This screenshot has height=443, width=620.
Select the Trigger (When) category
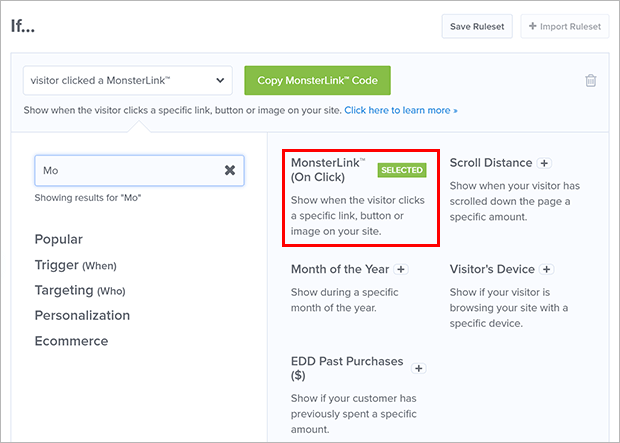coord(76,265)
